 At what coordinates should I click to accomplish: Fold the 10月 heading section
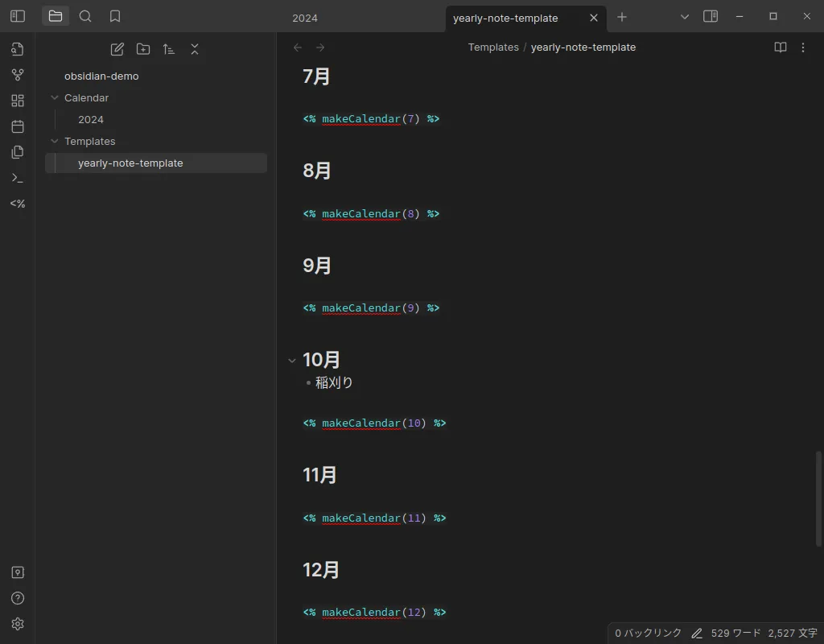point(292,361)
